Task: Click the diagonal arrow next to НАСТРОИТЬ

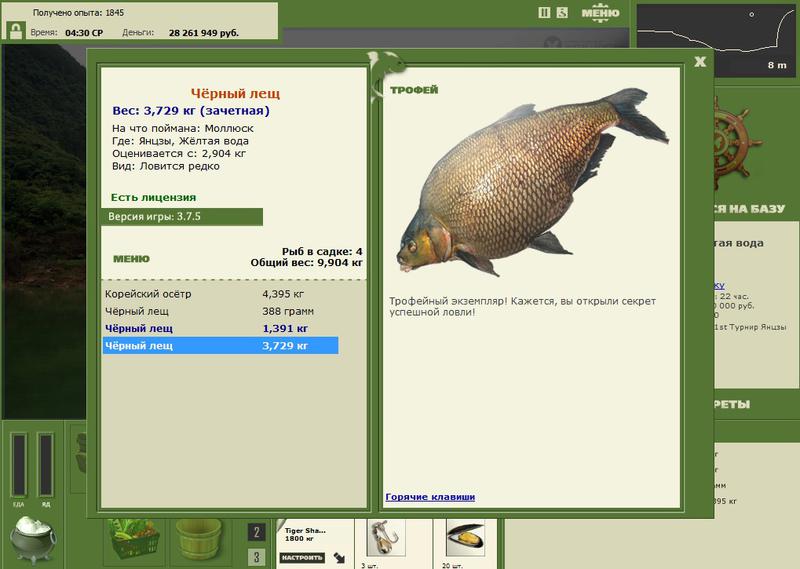Action: [339, 557]
